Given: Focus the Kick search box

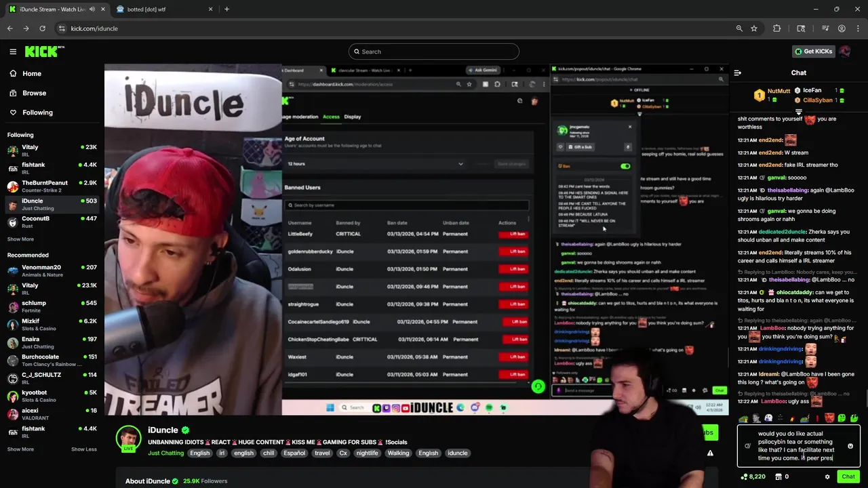Looking at the screenshot, I should [434, 52].
